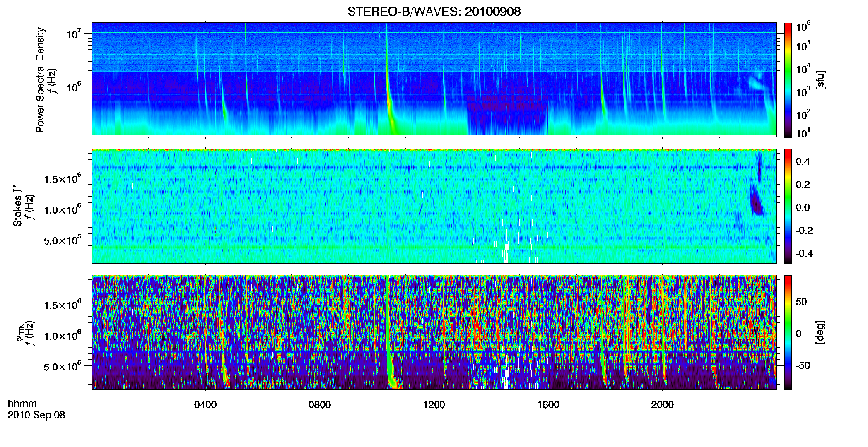Click the 0400 time axis tick label
This screenshot has height=447, width=868.
(205, 405)
